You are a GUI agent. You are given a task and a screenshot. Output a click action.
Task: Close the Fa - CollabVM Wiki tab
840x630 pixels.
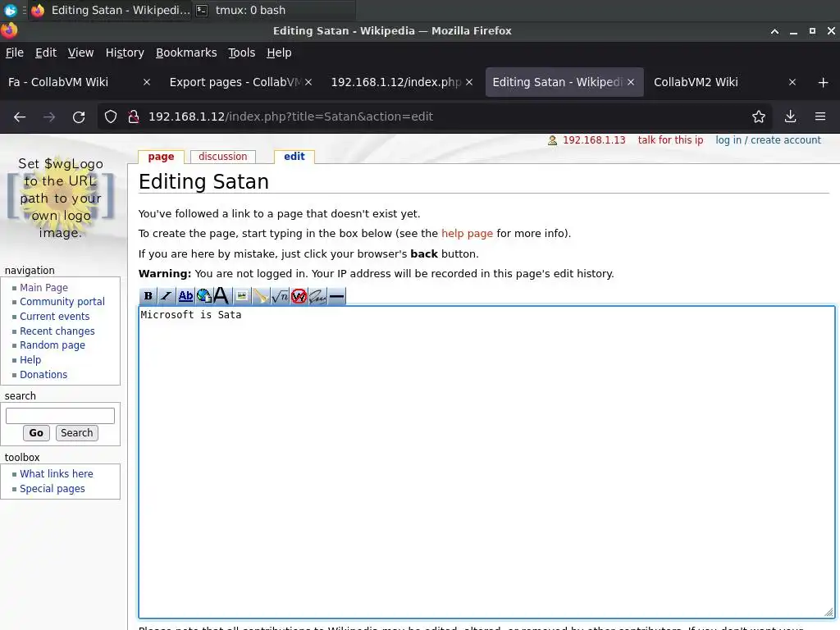tap(147, 83)
